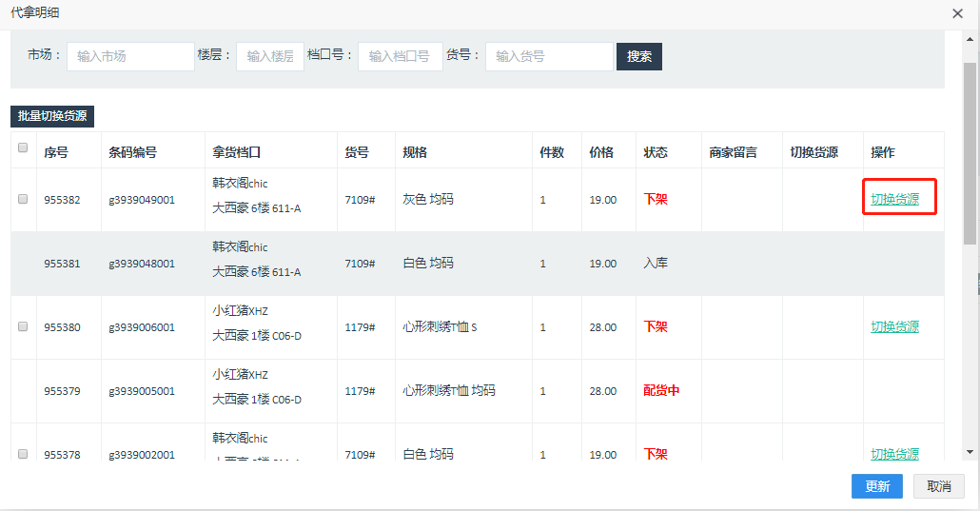Click the 输入楼层 floor input field
This screenshot has width=980, height=511.
pos(270,56)
